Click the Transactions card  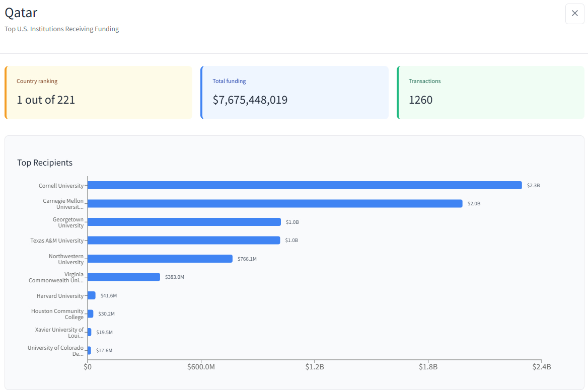click(x=490, y=93)
